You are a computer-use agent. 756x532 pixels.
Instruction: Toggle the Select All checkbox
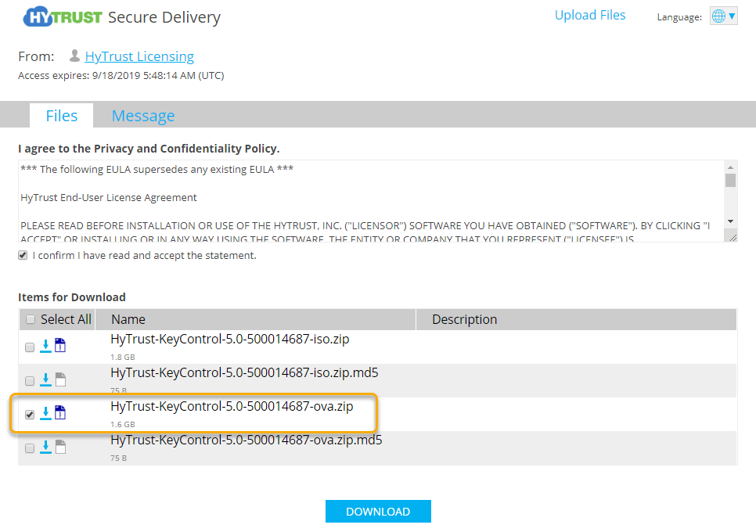pos(31,319)
